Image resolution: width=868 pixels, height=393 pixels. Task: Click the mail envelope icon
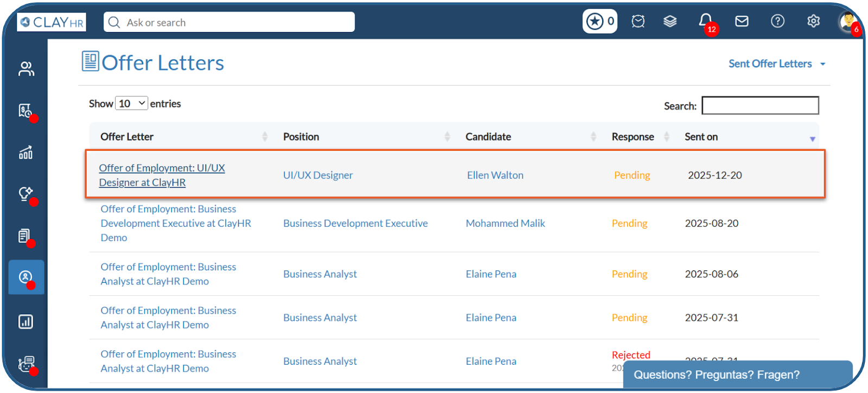(x=742, y=21)
